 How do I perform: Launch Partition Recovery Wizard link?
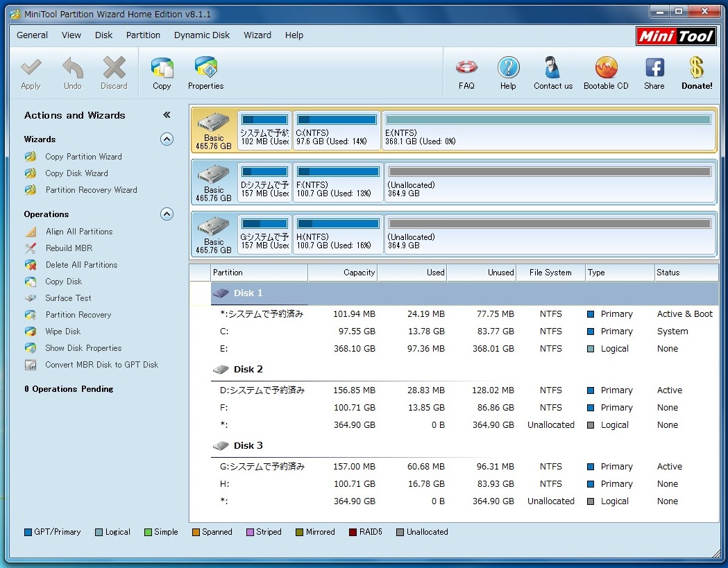point(92,190)
